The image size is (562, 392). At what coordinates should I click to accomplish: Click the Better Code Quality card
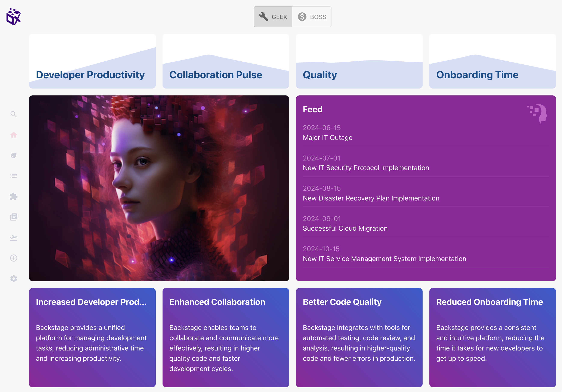tap(359, 337)
